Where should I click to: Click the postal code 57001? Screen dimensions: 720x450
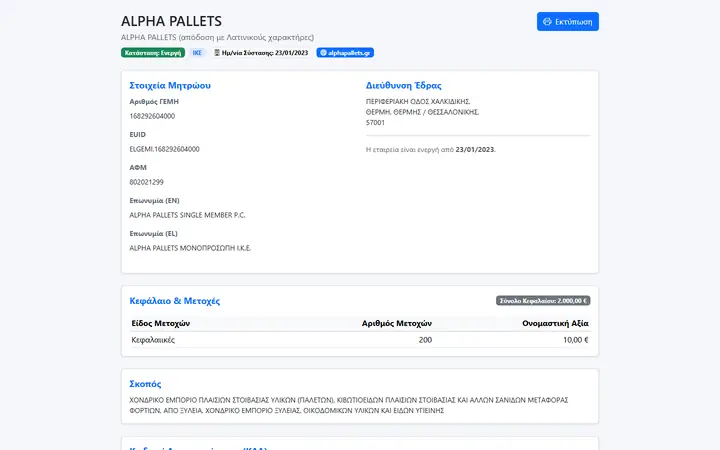point(375,123)
